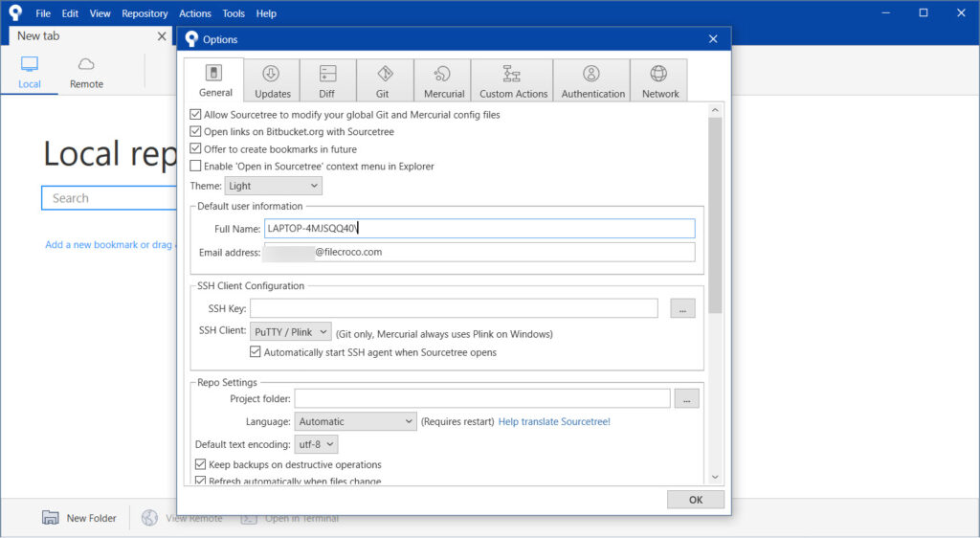The image size is (980, 538).
Task: Open the Actions menu
Action: coord(195,13)
